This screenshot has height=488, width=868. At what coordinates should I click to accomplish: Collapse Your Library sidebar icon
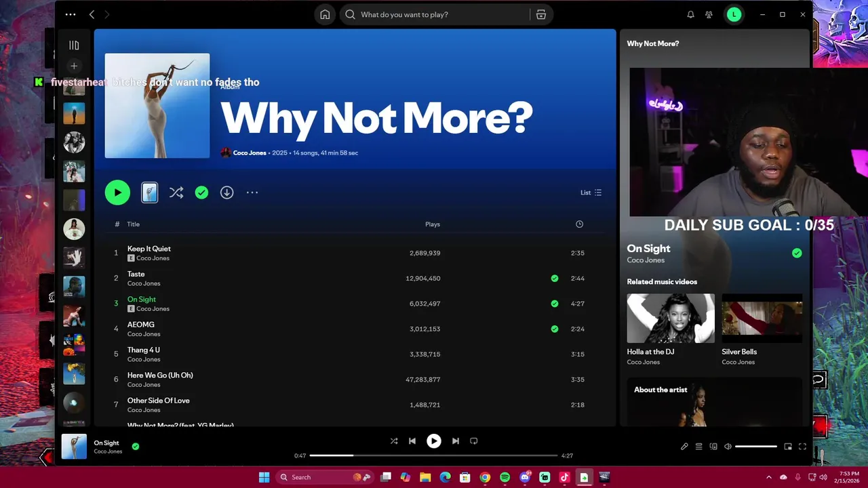(x=74, y=45)
